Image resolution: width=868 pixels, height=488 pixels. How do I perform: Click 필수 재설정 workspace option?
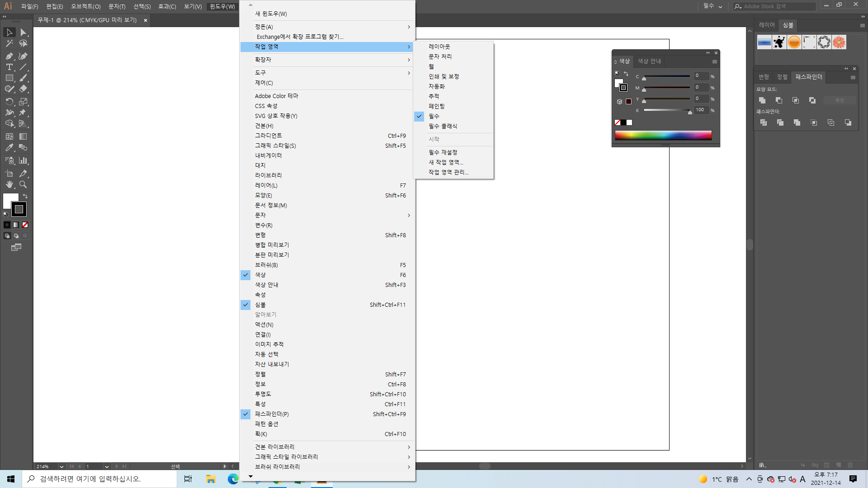pos(443,152)
